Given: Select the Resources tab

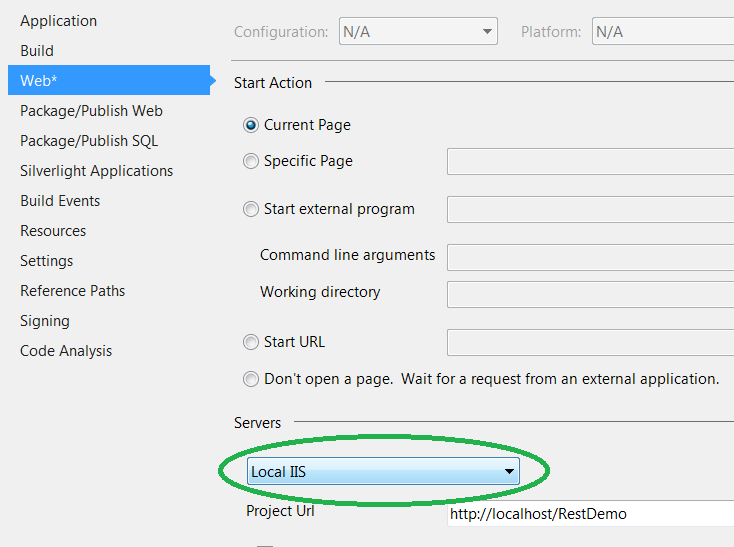Looking at the screenshot, I should (x=53, y=231).
